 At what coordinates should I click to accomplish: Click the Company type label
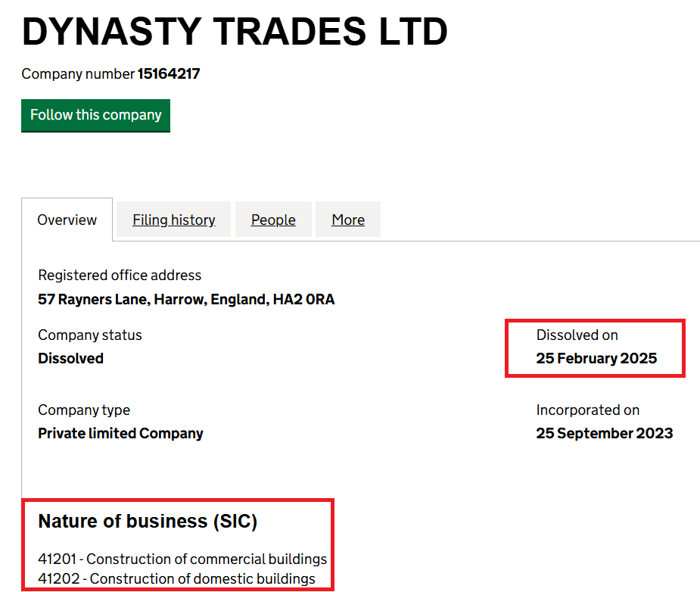[84, 410]
